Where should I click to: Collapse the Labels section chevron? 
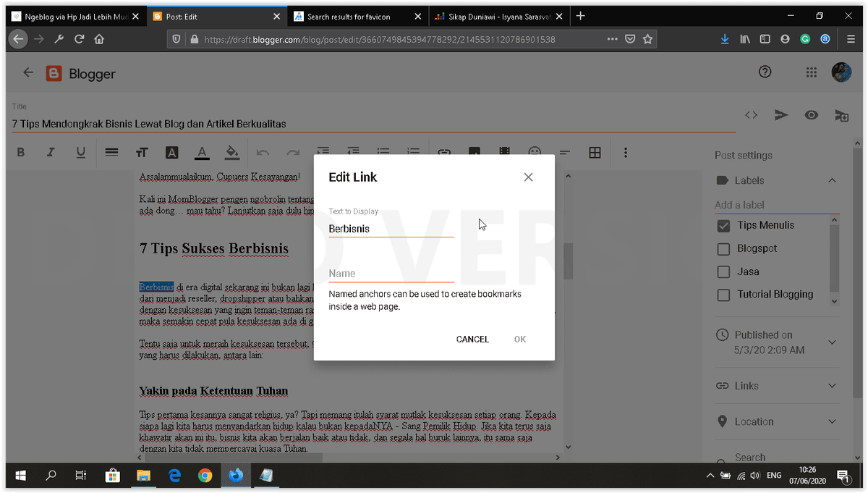832,180
